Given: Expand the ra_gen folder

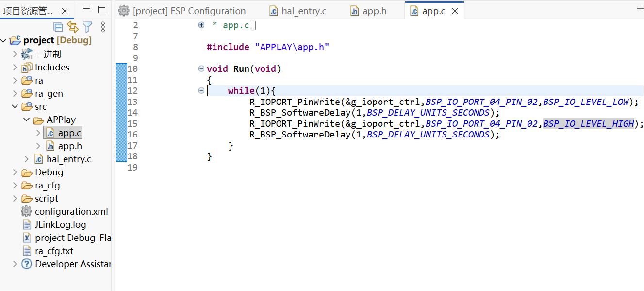Looking at the screenshot, I should click(x=15, y=93).
